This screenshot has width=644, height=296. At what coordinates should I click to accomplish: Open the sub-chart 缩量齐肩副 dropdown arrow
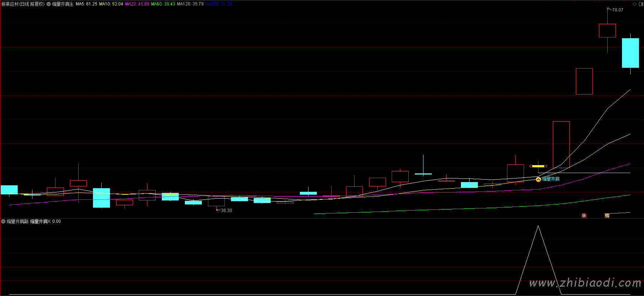[x=3, y=221]
